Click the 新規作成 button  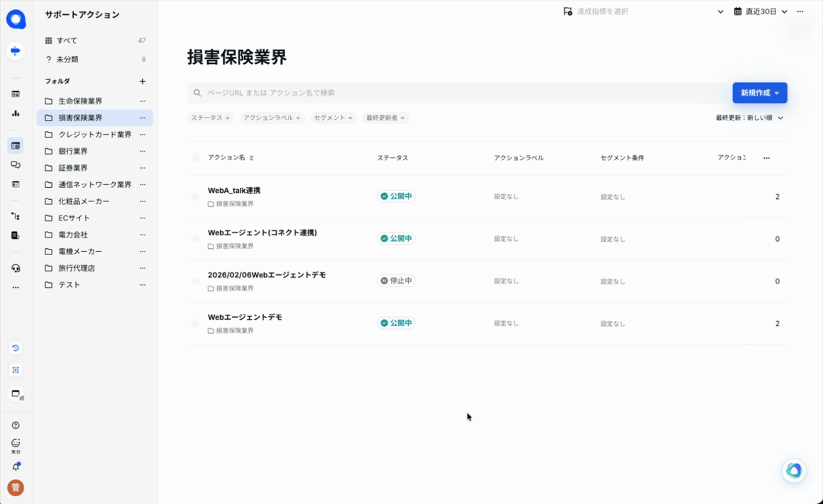759,93
